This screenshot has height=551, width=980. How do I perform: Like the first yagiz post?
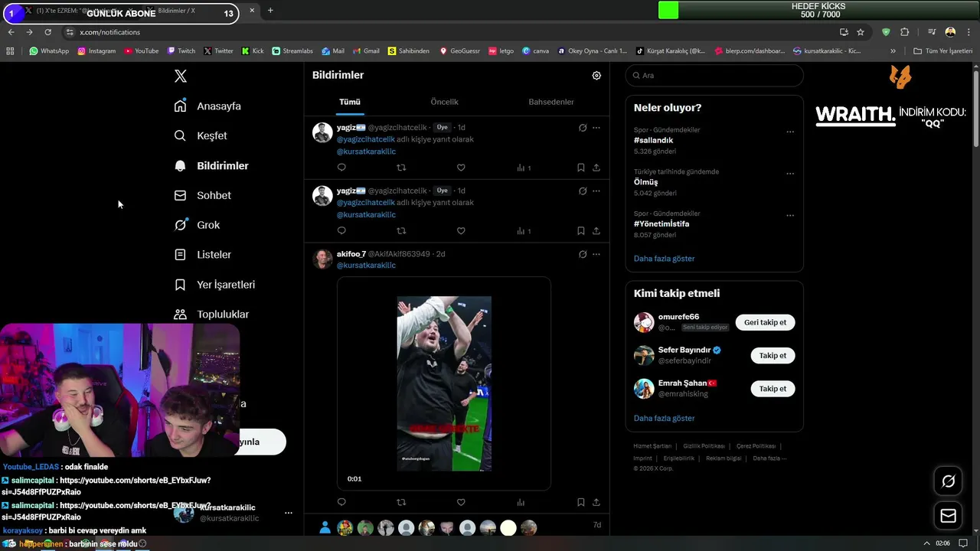pyautogui.click(x=461, y=168)
